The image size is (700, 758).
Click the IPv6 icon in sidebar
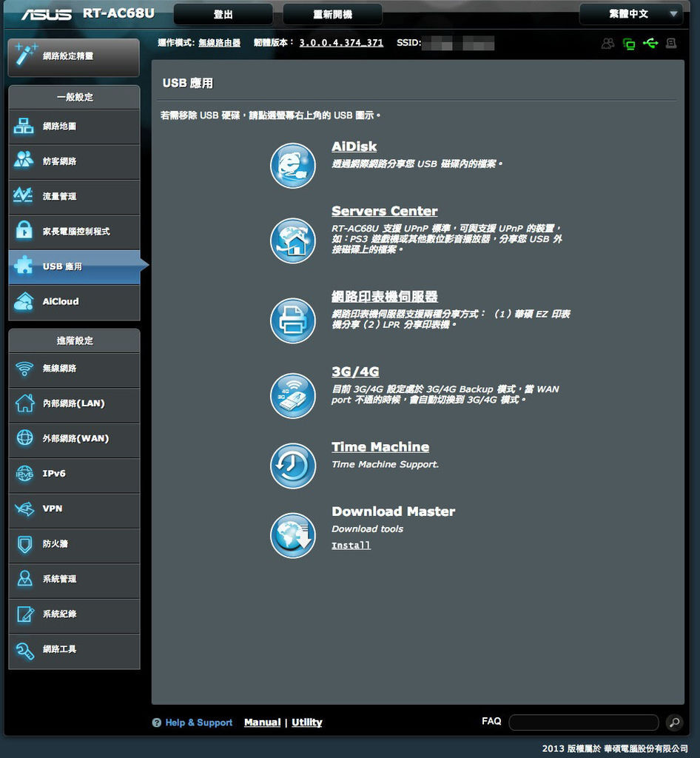(x=24, y=473)
